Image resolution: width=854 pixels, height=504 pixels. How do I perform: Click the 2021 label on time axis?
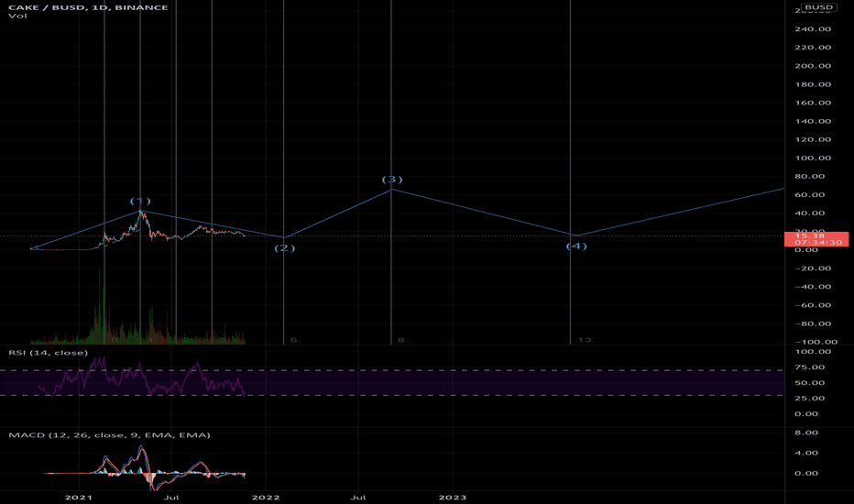click(x=79, y=498)
